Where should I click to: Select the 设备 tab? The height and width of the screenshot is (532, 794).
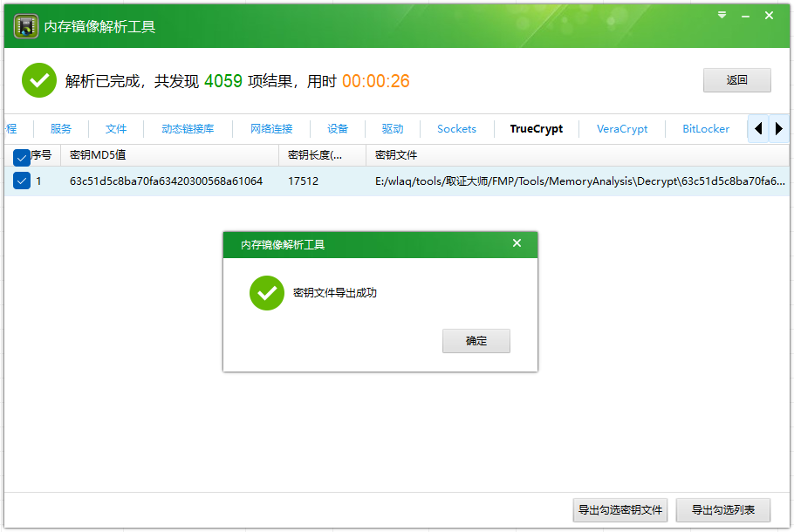click(338, 129)
